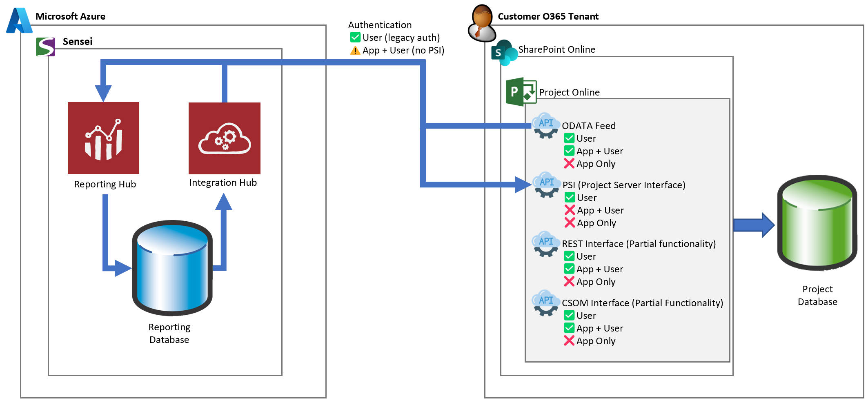Click the API icon beside REST Interface
The width and height of the screenshot is (868, 405).
click(x=546, y=244)
